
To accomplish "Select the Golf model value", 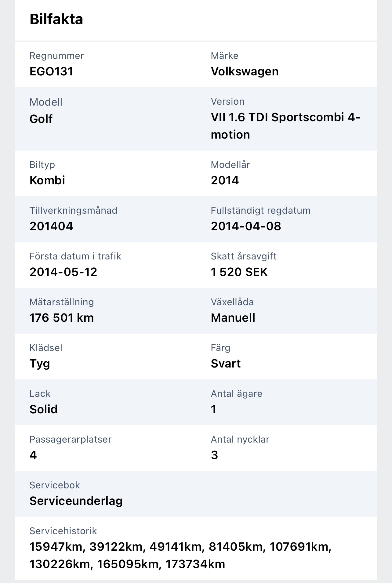I will pos(41,119).
